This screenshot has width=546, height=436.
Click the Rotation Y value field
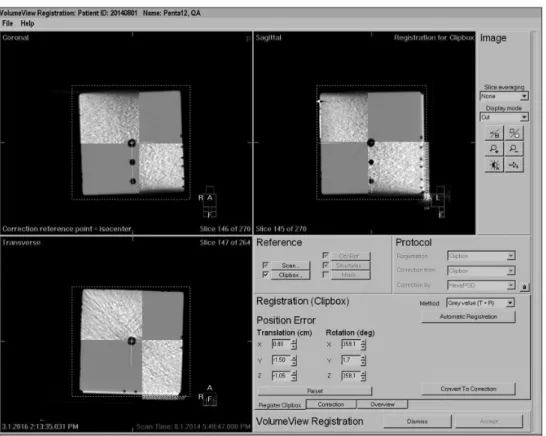tap(351, 360)
